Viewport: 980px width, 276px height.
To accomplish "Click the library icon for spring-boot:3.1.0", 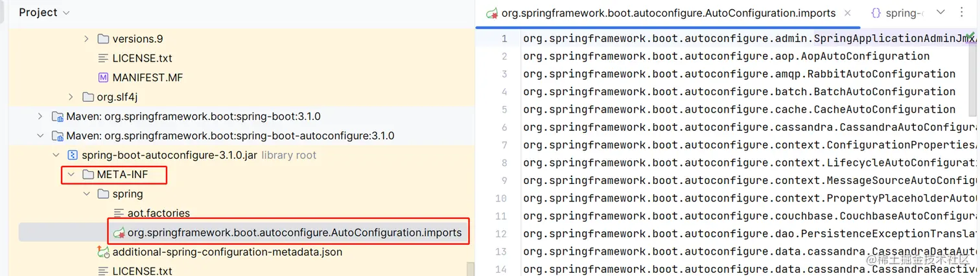I will pos(57,117).
